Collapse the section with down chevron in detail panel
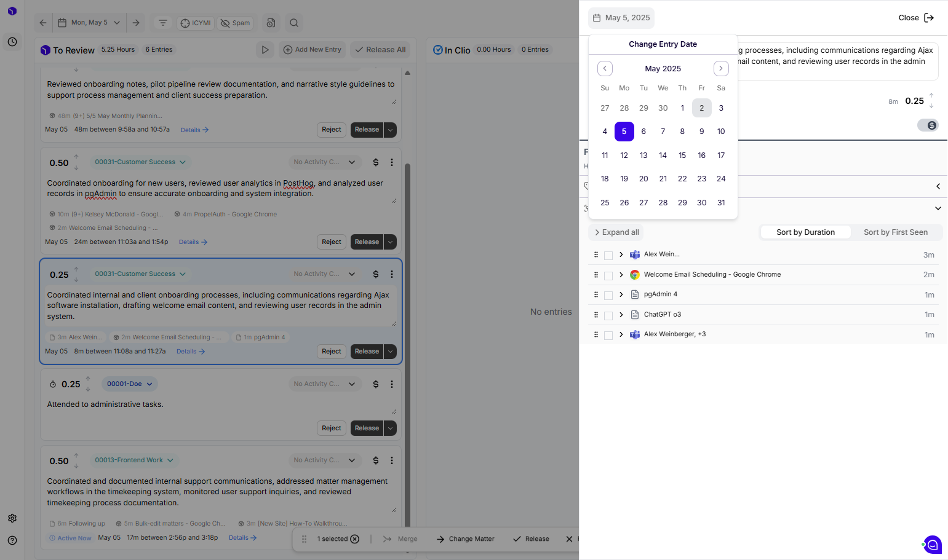 point(938,208)
